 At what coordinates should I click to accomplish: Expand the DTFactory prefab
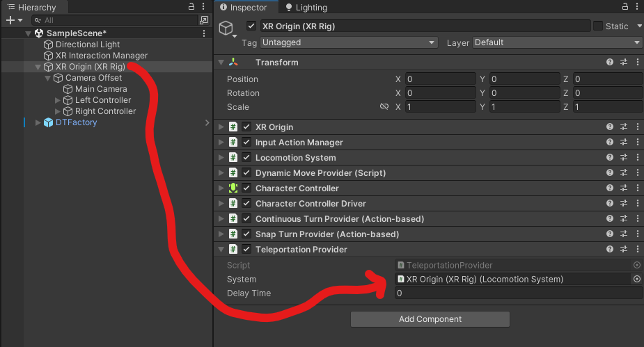pos(38,122)
